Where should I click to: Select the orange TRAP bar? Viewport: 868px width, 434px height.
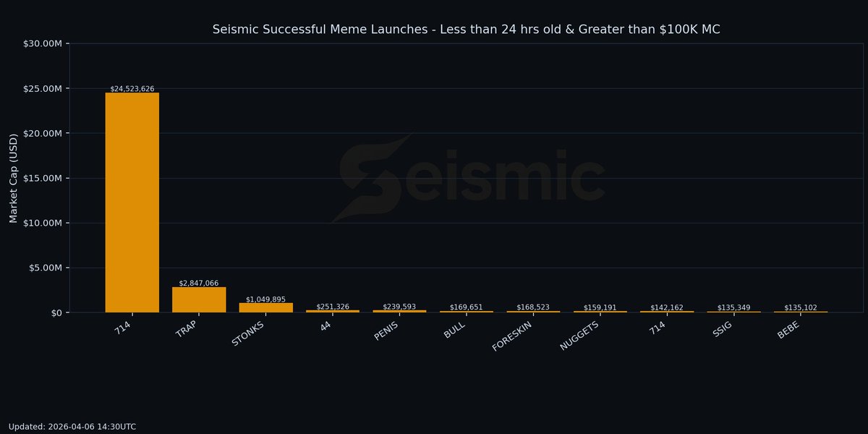[199, 299]
